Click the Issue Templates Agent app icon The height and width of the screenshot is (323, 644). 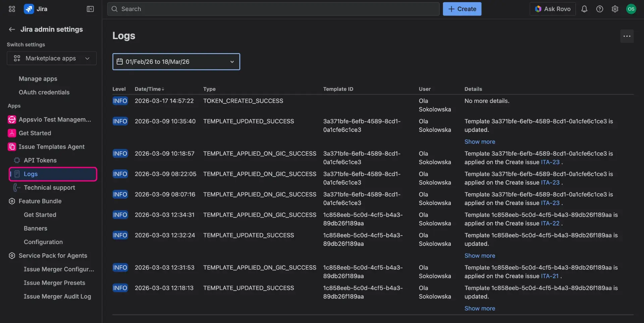(11, 147)
